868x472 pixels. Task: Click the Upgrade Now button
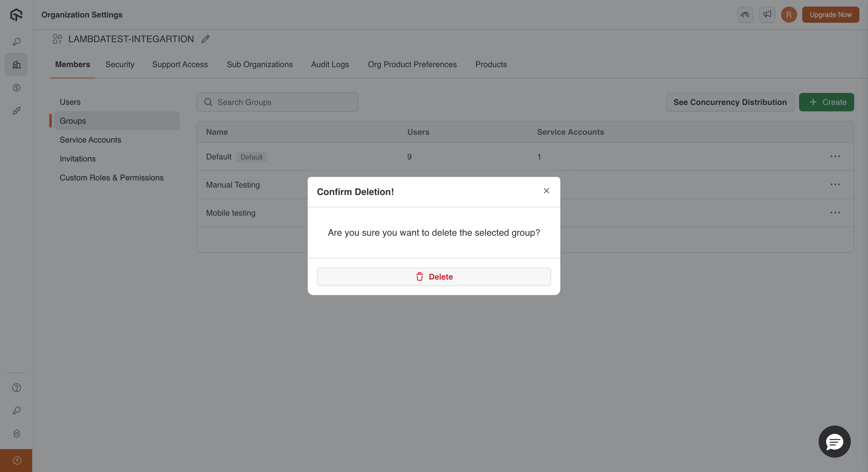(x=830, y=14)
